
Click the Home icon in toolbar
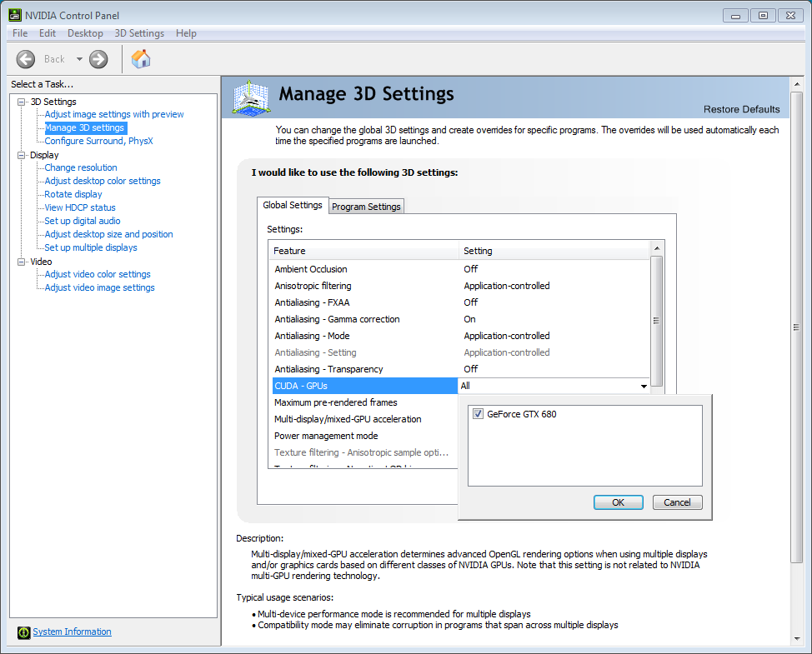[141, 59]
